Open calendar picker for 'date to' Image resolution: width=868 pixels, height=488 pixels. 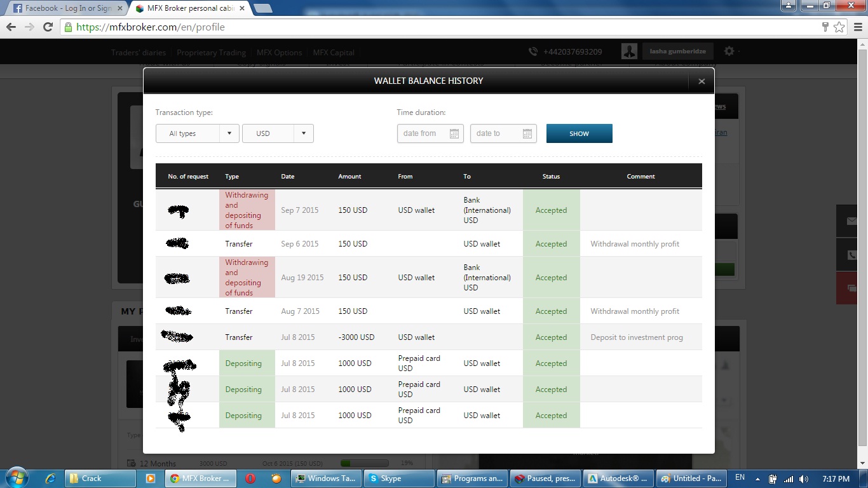527,133
